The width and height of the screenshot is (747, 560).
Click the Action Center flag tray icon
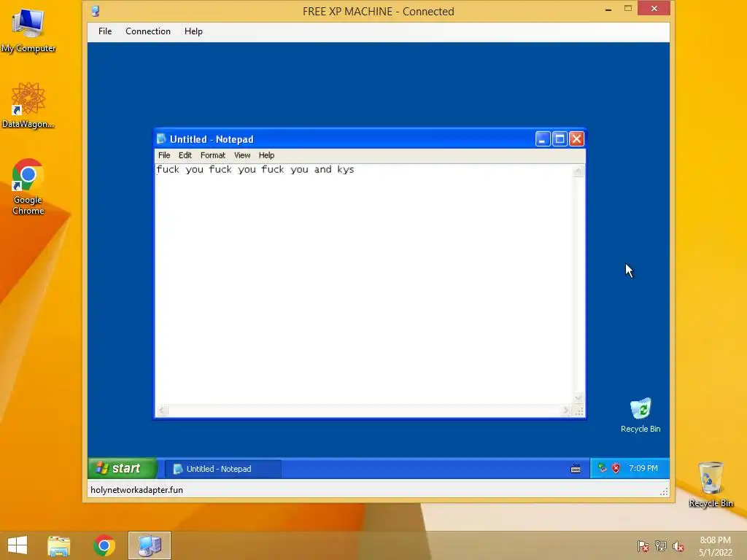pos(643,546)
